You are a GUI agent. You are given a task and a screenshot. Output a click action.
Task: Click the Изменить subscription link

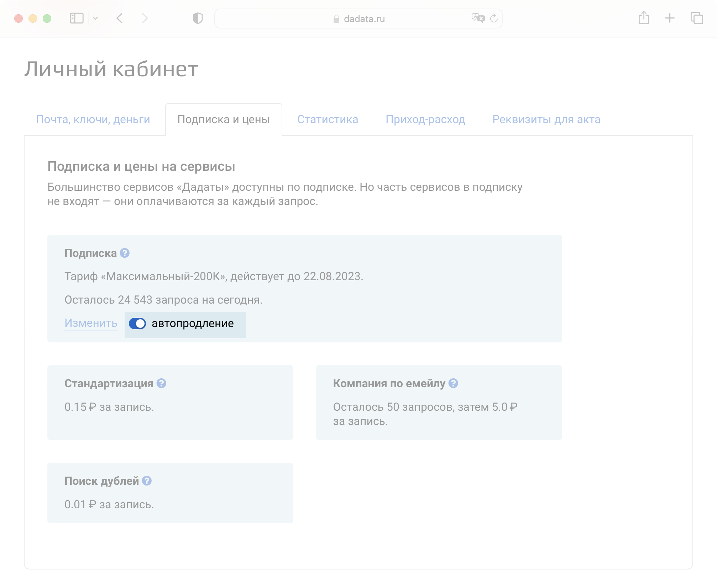point(91,323)
